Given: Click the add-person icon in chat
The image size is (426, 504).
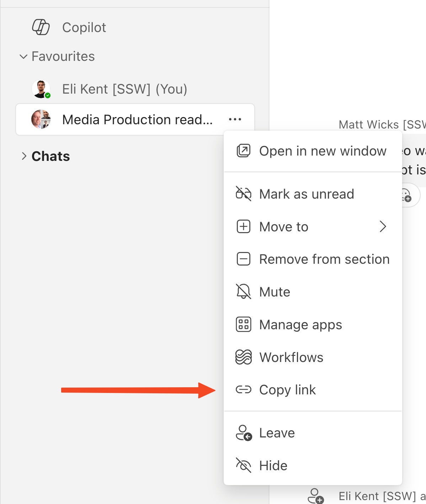Looking at the screenshot, I should [x=315, y=496].
